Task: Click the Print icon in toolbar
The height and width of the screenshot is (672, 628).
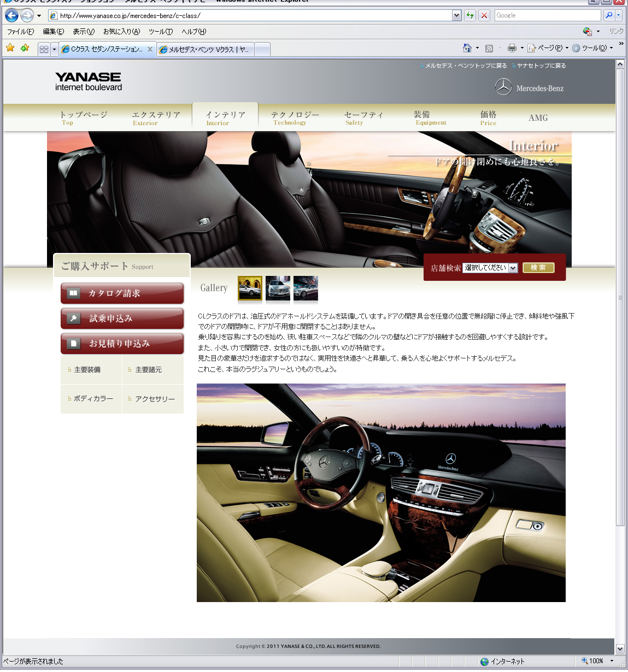Action: point(512,48)
